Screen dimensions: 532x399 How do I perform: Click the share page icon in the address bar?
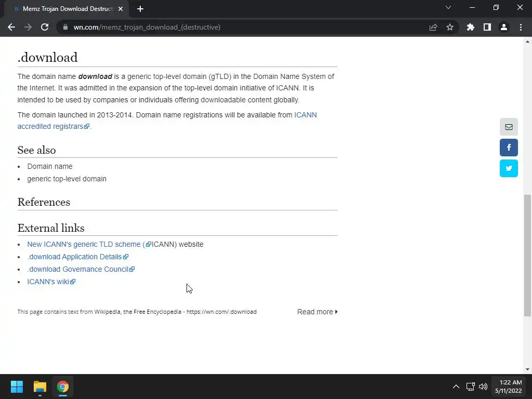click(433, 27)
